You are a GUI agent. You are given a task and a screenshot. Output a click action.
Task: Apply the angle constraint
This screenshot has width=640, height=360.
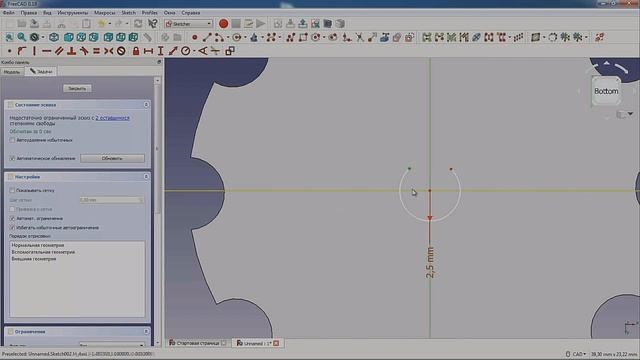pyautogui.click(x=202, y=51)
